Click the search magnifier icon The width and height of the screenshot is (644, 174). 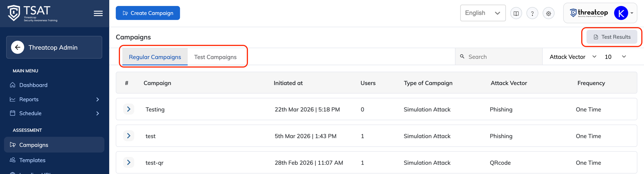coord(462,57)
